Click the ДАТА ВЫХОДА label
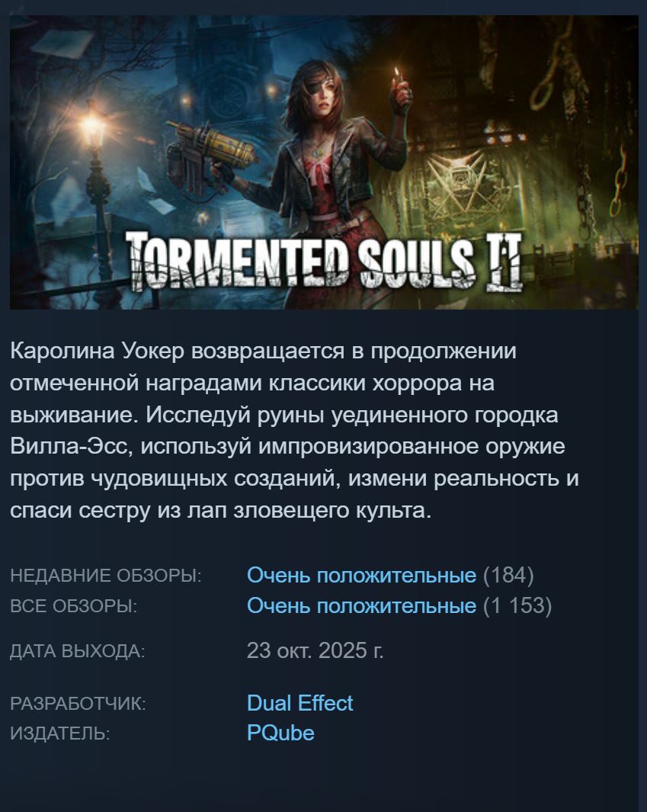Viewport: 647px width, 812px height. [78, 651]
